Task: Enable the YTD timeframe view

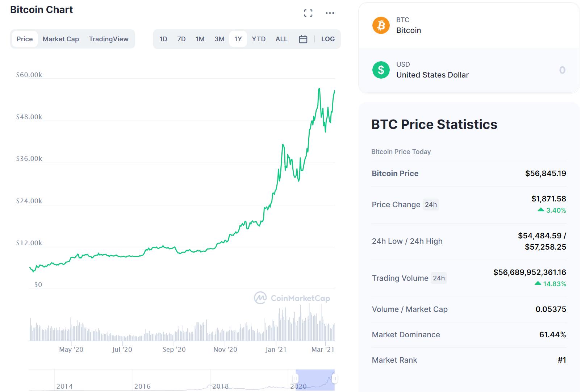Action: coord(259,39)
